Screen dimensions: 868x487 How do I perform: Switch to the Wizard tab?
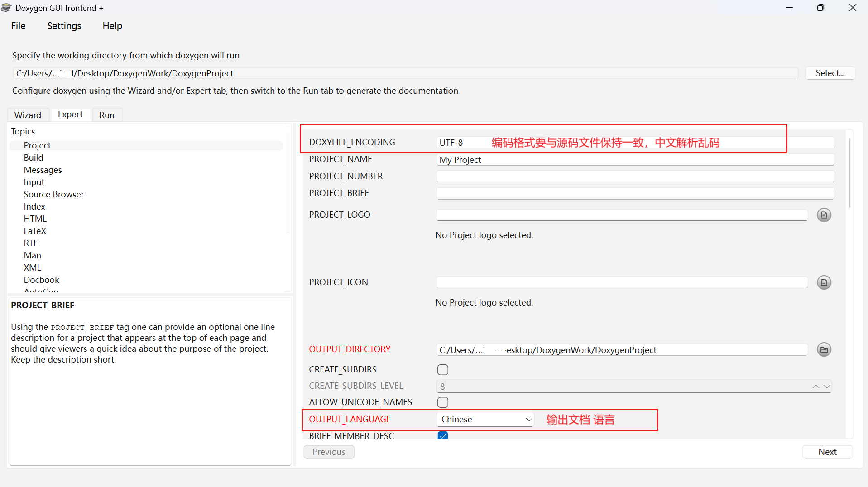(28, 115)
